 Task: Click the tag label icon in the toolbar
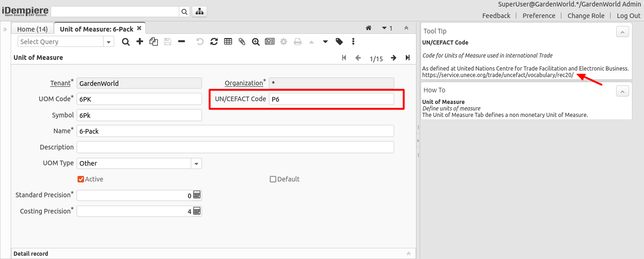pyautogui.click(x=339, y=42)
